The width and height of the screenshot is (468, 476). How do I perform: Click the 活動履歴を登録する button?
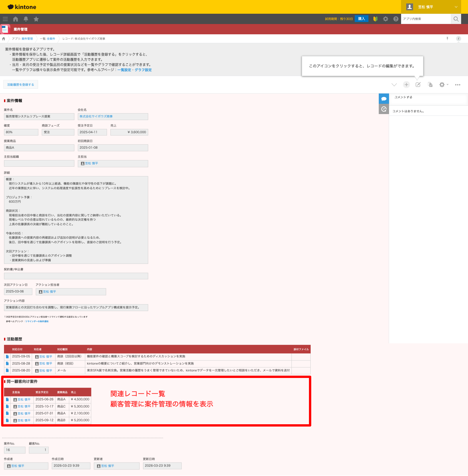pos(21,85)
